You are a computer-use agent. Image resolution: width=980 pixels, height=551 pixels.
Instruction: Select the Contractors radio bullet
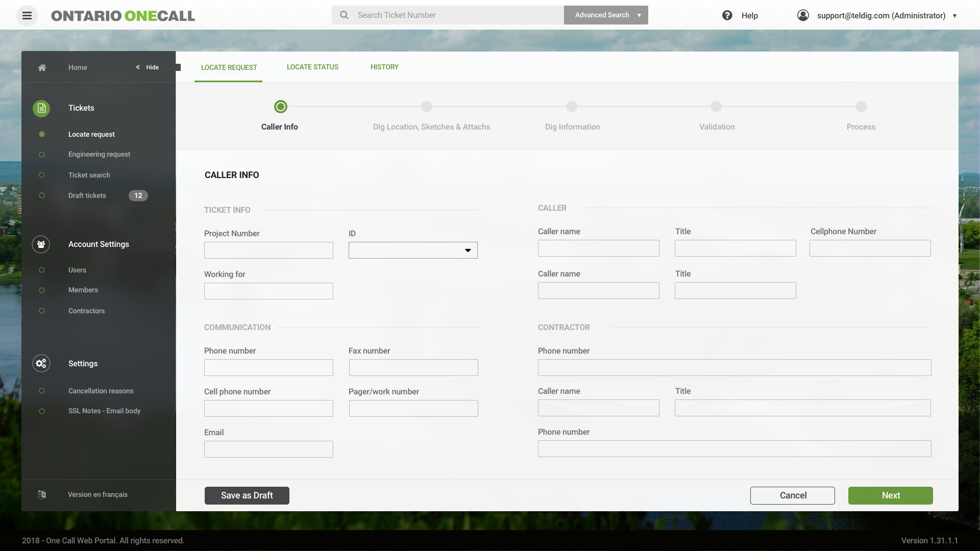pyautogui.click(x=42, y=311)
